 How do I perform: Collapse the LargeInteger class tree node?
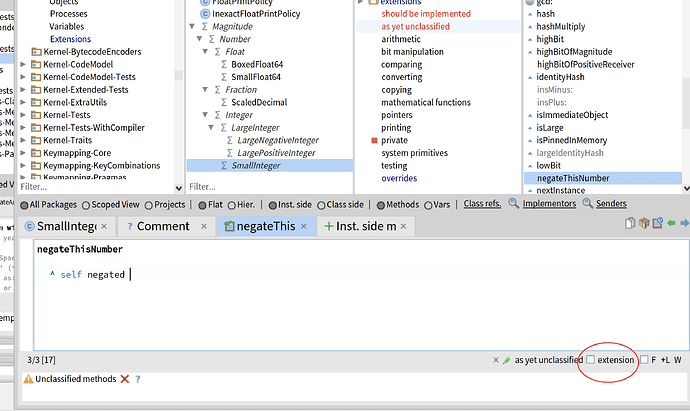point(211,128)
